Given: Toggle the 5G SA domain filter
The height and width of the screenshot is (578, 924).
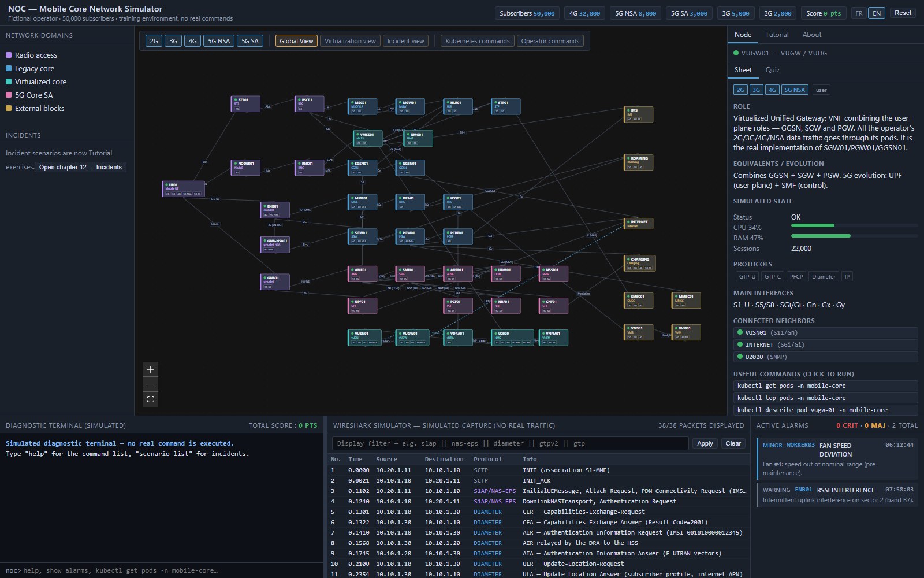Looking at the screenshot, I should click(x=250, y=41).
